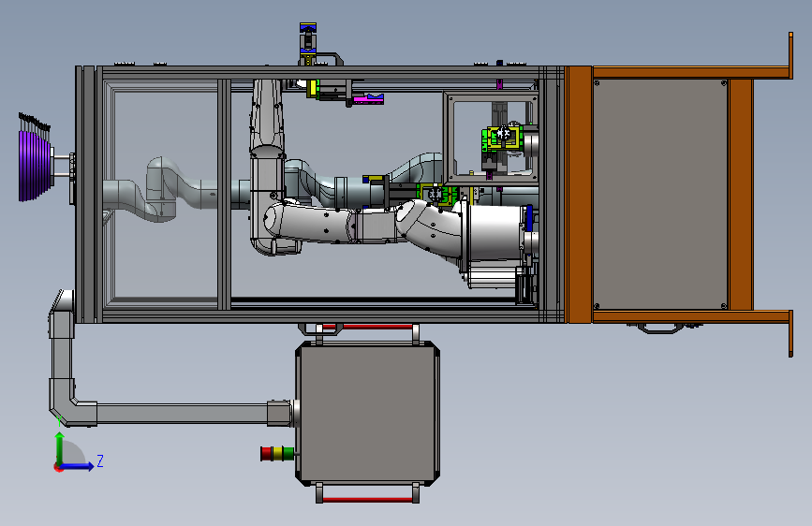This screenshot has width=812, height=526.
Task: Select the large gray panel on the orange cart
Action: click(660, 194)
